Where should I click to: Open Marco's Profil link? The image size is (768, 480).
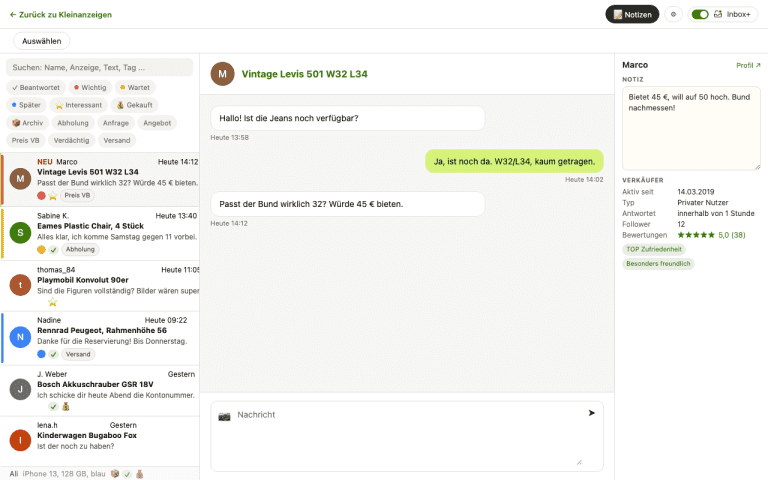tap(748, 65)
